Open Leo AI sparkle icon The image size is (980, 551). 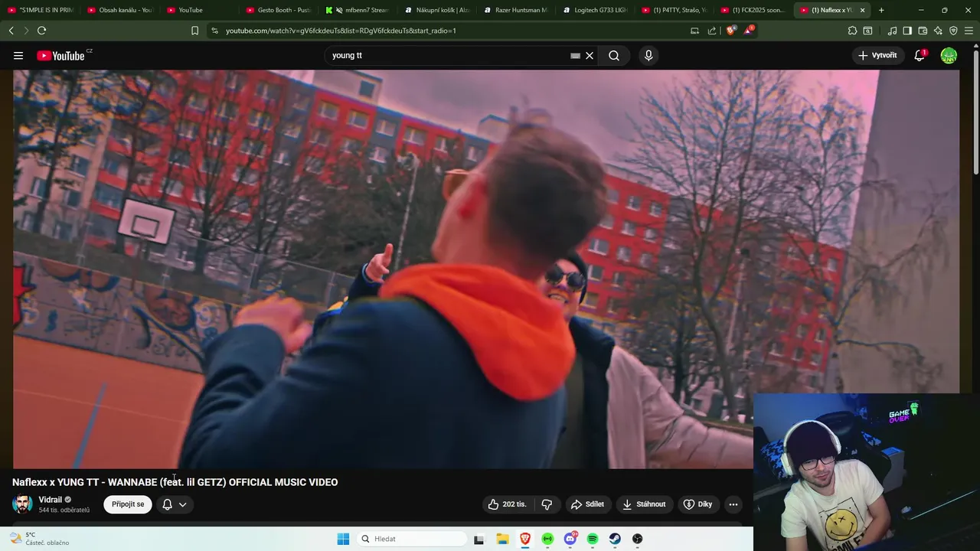click(x=938, y=31)
